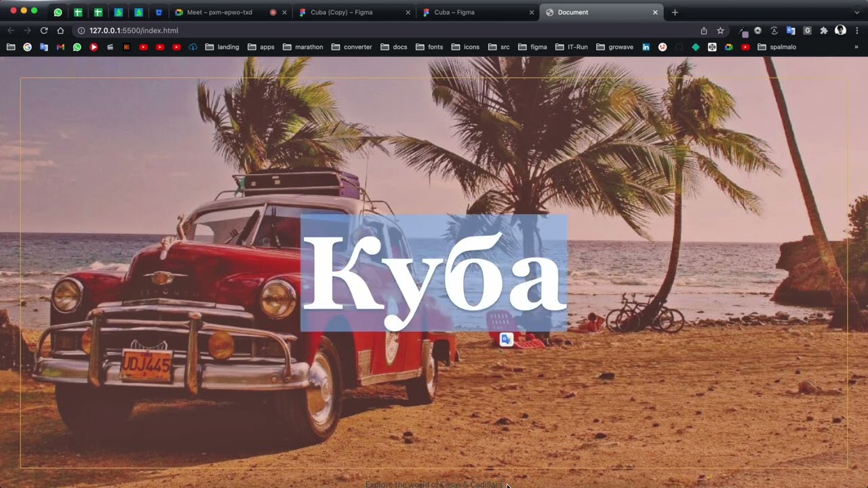Expand the marathon bookmarks folder
Image resolution: width=868 pixels, height=488 pixels.
point(302,47)
